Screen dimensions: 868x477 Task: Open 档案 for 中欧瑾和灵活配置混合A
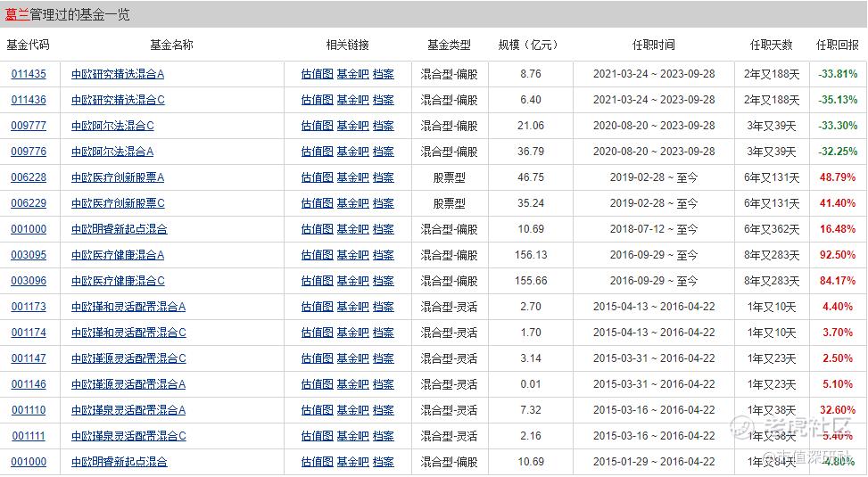384,307
